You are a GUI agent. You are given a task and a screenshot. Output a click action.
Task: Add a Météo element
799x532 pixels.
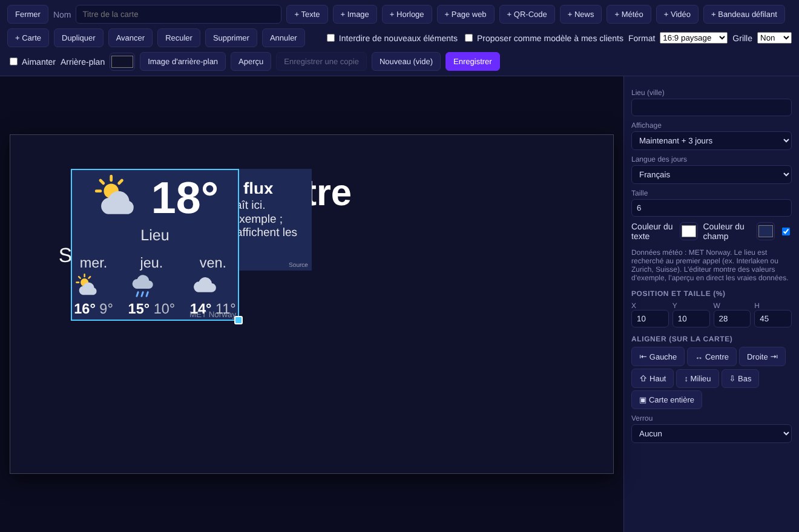[629, 14]
